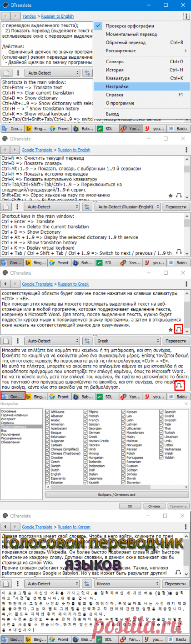Click Перевести button in Greek window
Screen dimensions: 191x644
point(175,341)
